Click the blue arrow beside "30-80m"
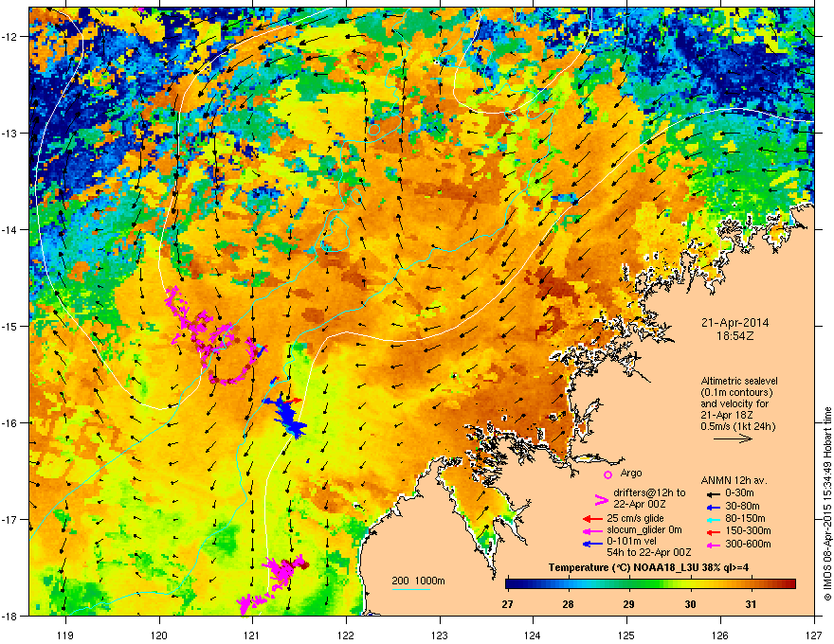 pos(714,508)
